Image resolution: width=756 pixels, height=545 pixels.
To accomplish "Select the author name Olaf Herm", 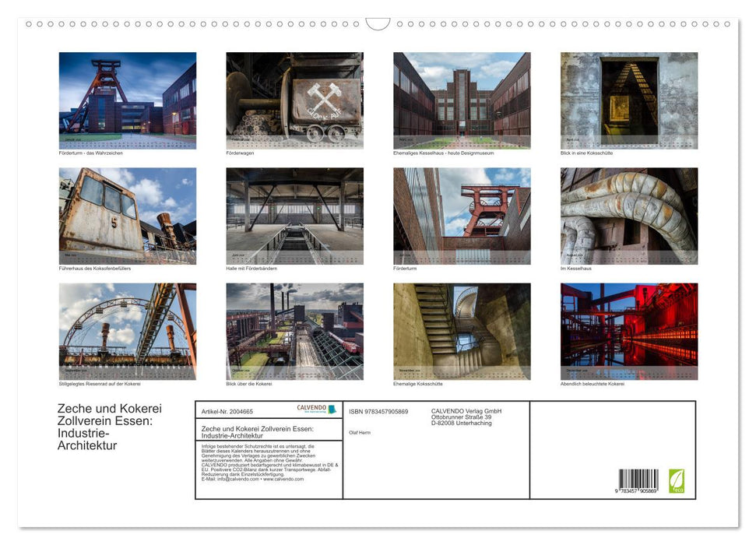I will (x=360, y=432).
